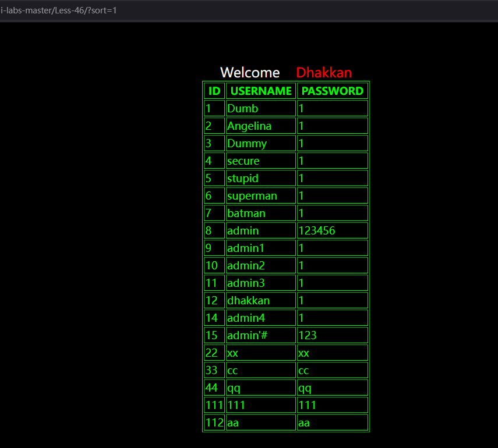Click the username cell aa

261,422
